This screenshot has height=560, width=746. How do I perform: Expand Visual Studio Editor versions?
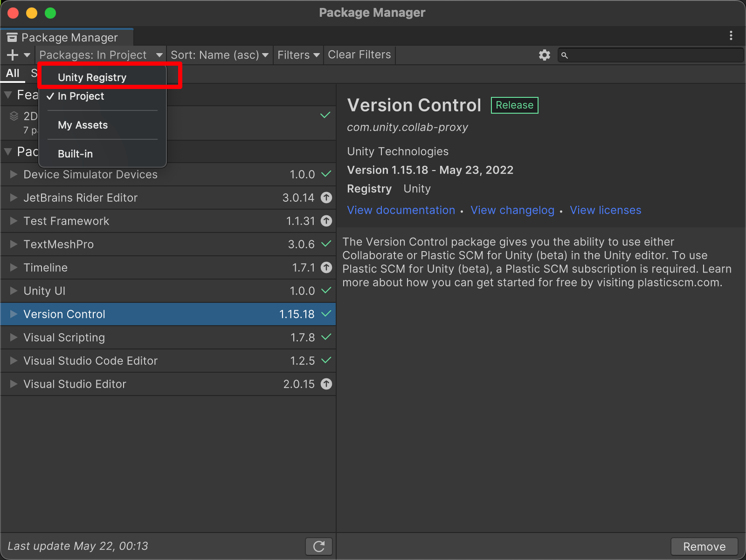(14, 384)
